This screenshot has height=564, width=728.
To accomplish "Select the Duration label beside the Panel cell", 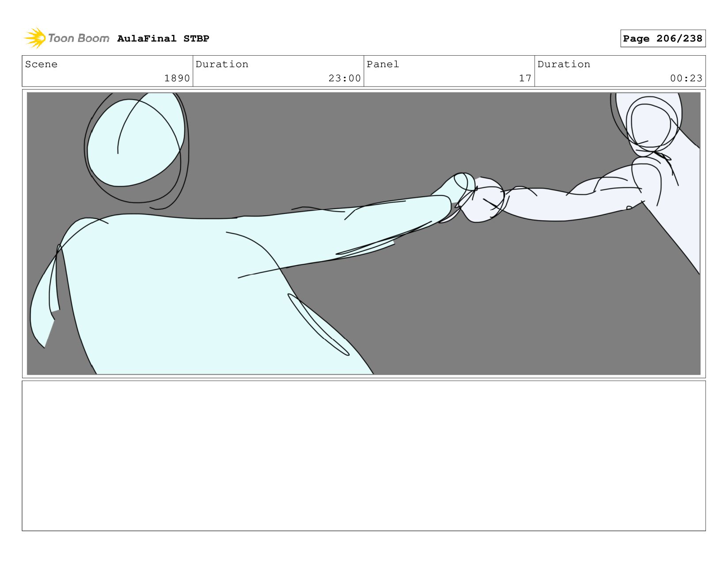I will point(564,64).
